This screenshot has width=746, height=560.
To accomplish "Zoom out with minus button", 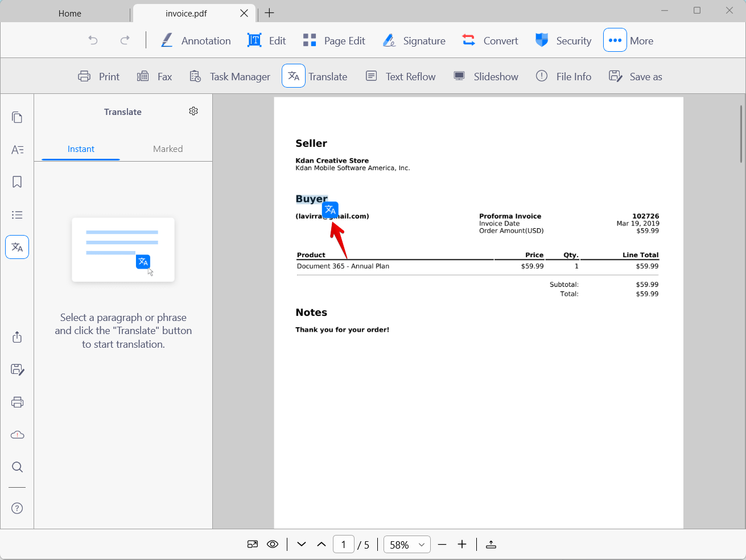I will pos(442,545).
